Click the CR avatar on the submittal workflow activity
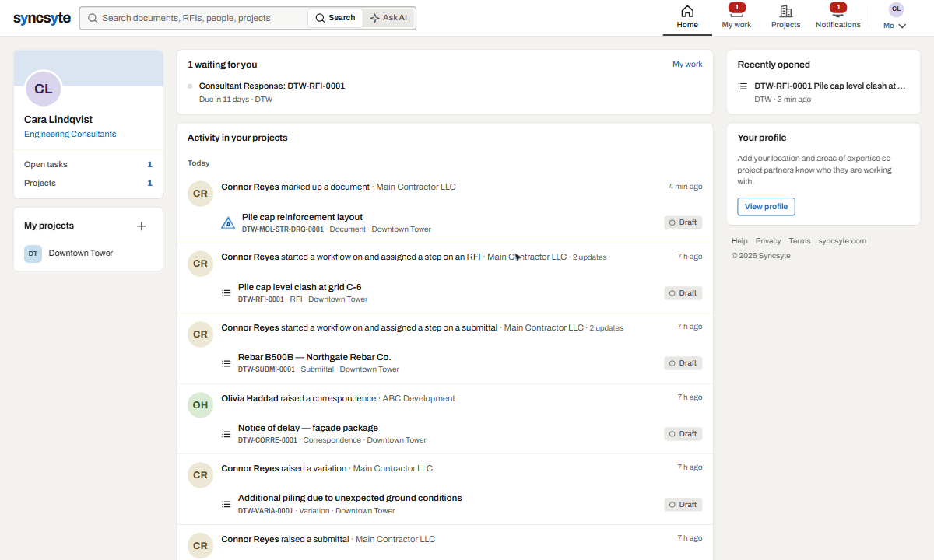Image resolution: width=934 pixels, height=560 pixels. tap(200, 334)
